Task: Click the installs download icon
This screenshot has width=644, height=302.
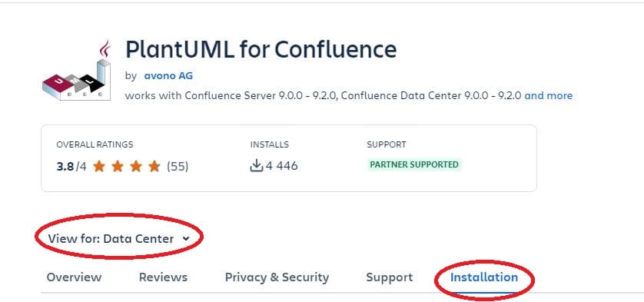Action: click(x=256, y=166)
